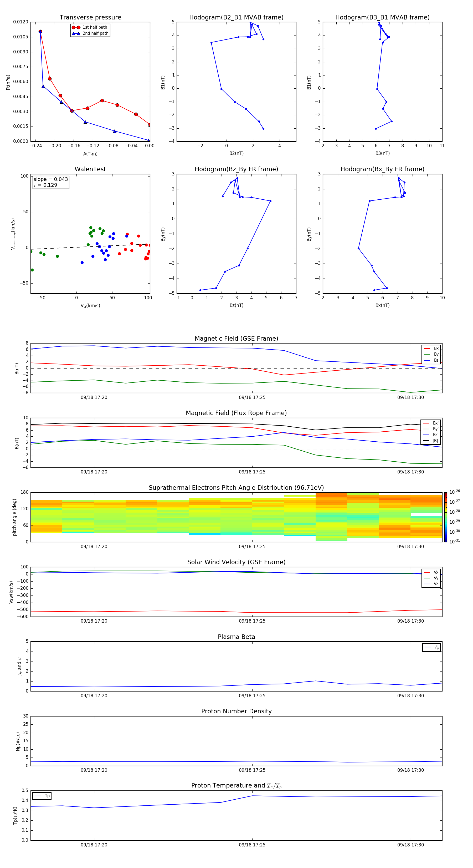Image resolution: width=473 pixels, height=868 pixels.
Task: Click the "Hodogram(B2_B1 MVAB frame)" title
Action: click(x=236, y=18)
